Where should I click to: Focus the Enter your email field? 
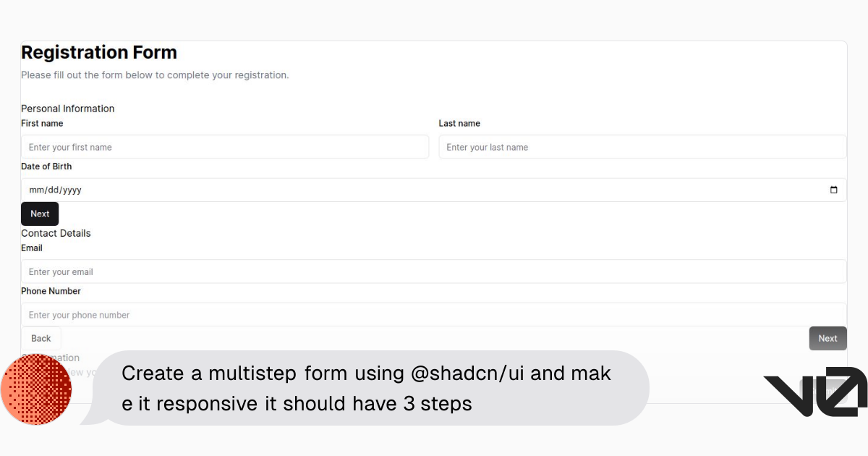coord(433,271)
